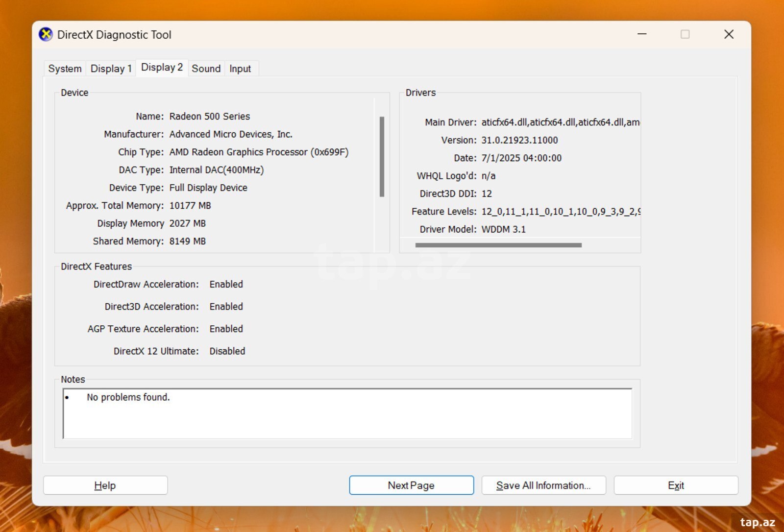Open the Input tab
Image resolution: width=784 pixels, height=532 pixels.
point(240,69)
